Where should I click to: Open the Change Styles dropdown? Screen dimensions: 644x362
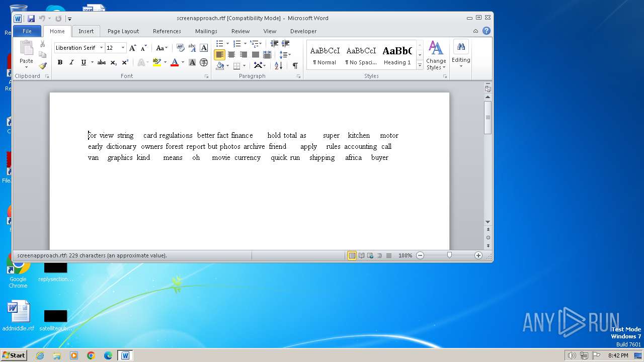tap(436, 56)
